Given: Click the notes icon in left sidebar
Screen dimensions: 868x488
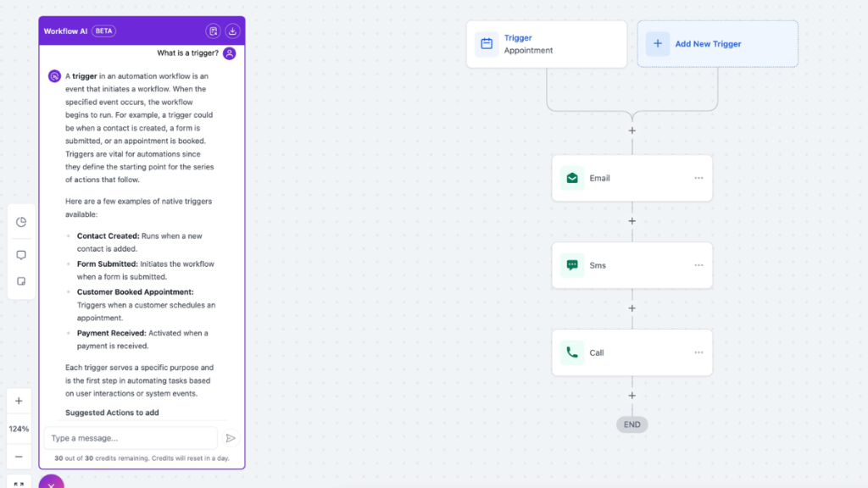Looking at the screenshot, I should (x=20, y=280).
